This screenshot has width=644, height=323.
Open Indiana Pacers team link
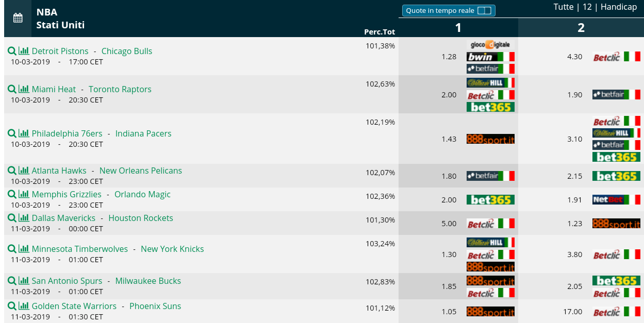[x=143, y=133]
